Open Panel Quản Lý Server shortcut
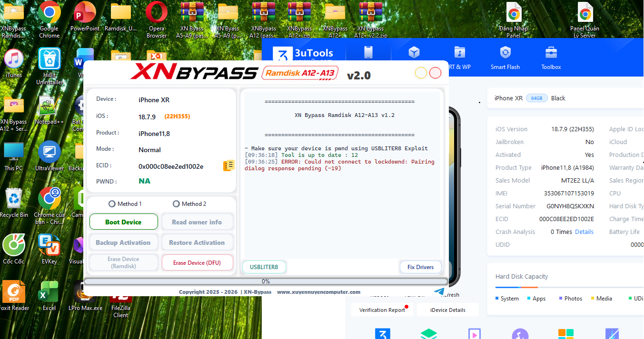Viewport: 644px width, 339px height. pos(585,20)
